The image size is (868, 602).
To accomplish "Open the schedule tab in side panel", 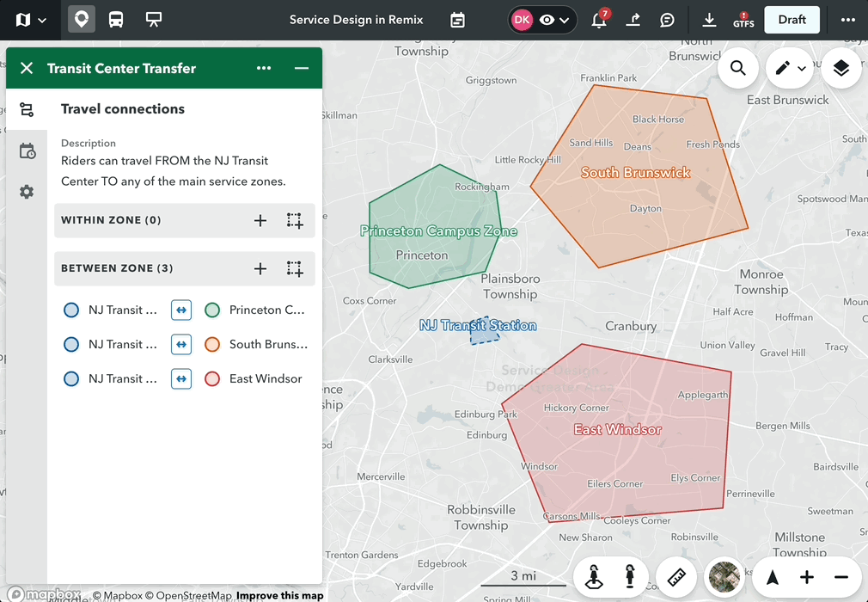I will click(x=27, y=151).
